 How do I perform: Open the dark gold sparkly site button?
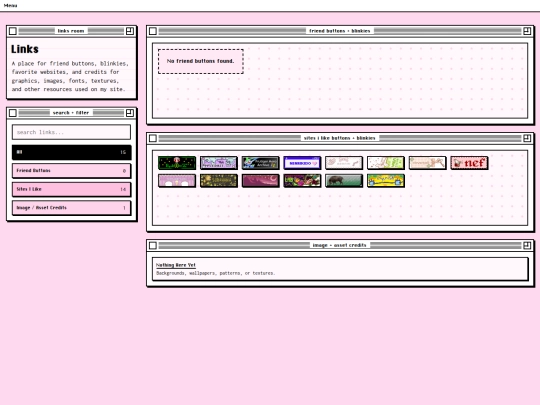point(219,180)
